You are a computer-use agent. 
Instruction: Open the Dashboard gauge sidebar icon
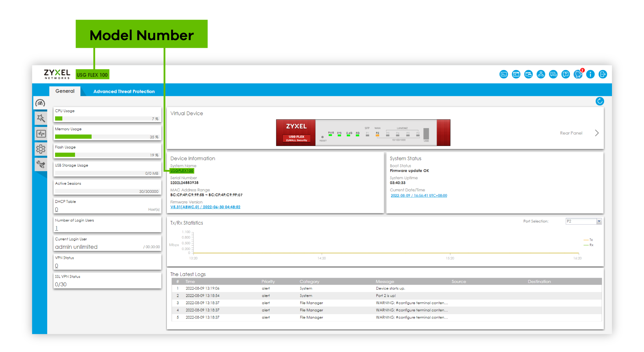tap(40, 103)
